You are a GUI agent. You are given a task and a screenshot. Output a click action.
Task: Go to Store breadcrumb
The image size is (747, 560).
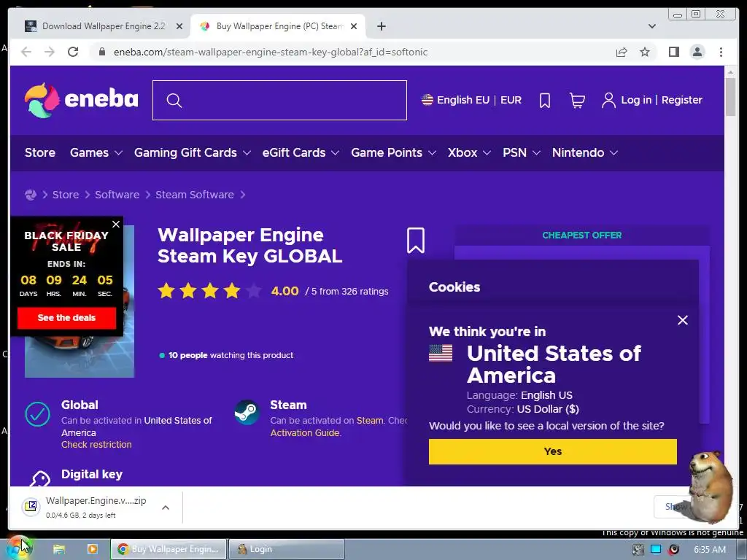(x=66, y=195)
